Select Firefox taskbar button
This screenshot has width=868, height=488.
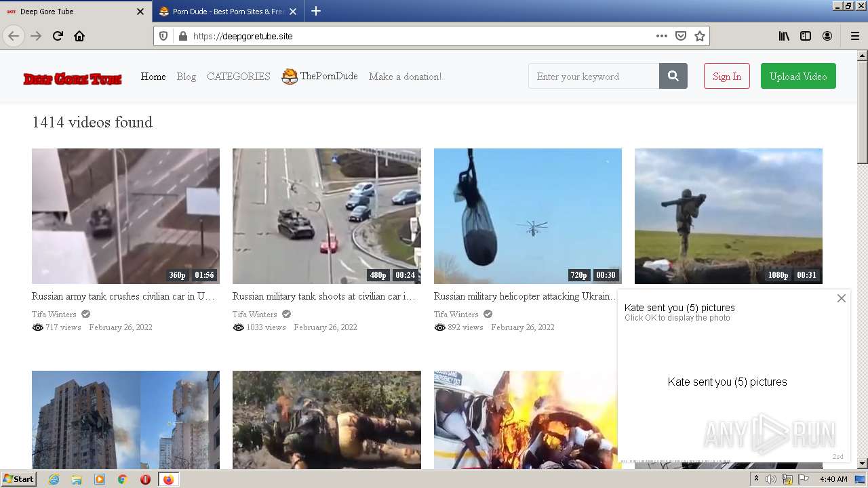point(168,479)
